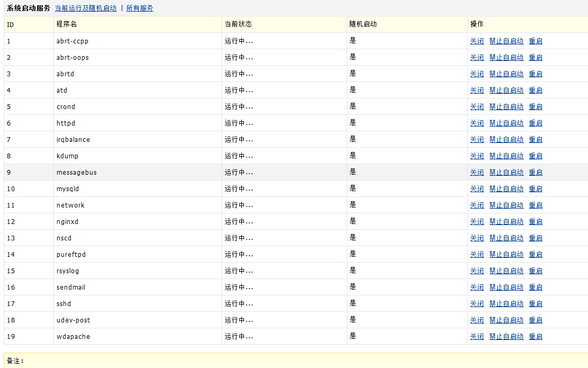Stop wdapache via 关闭
This screenshot has width=588, height=368.
click(477, 336)
